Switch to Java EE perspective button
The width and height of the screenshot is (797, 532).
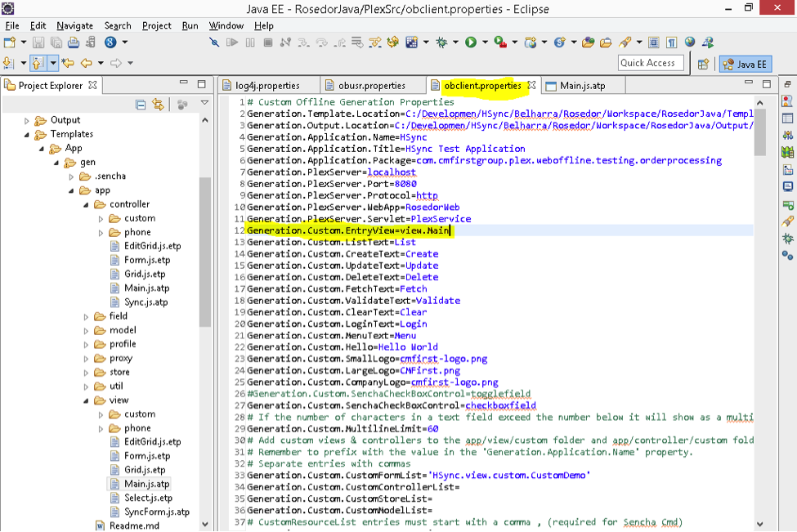click(x=745, y=64)
